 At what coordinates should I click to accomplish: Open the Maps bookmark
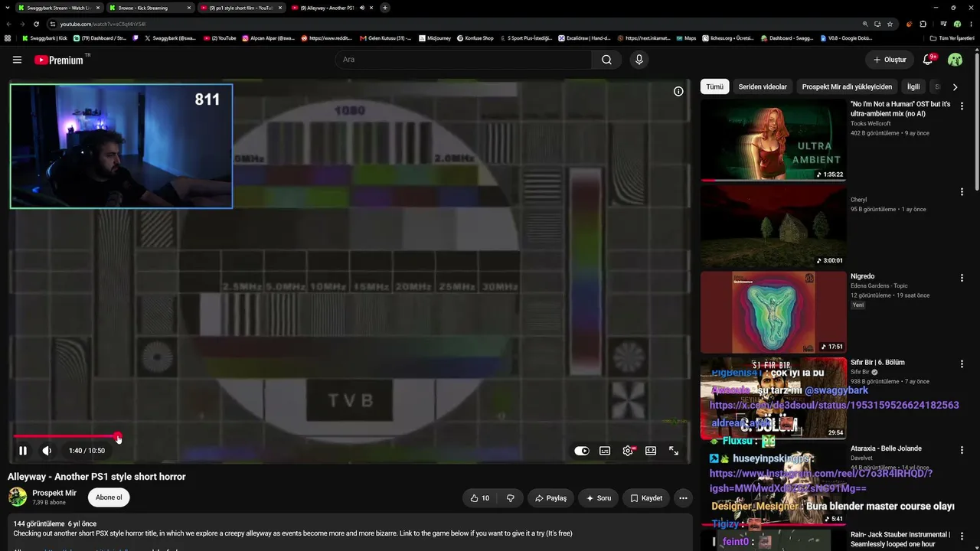click(686, 37)
